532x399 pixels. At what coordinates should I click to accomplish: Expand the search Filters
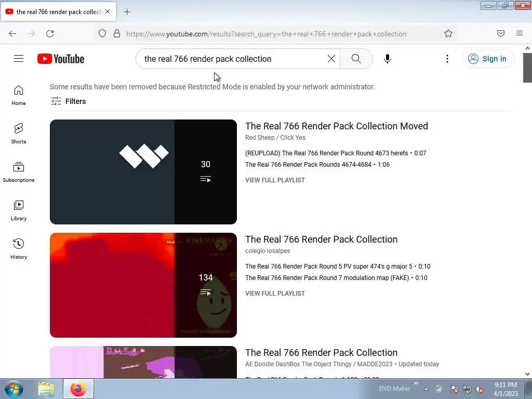[x=68, y=101]
